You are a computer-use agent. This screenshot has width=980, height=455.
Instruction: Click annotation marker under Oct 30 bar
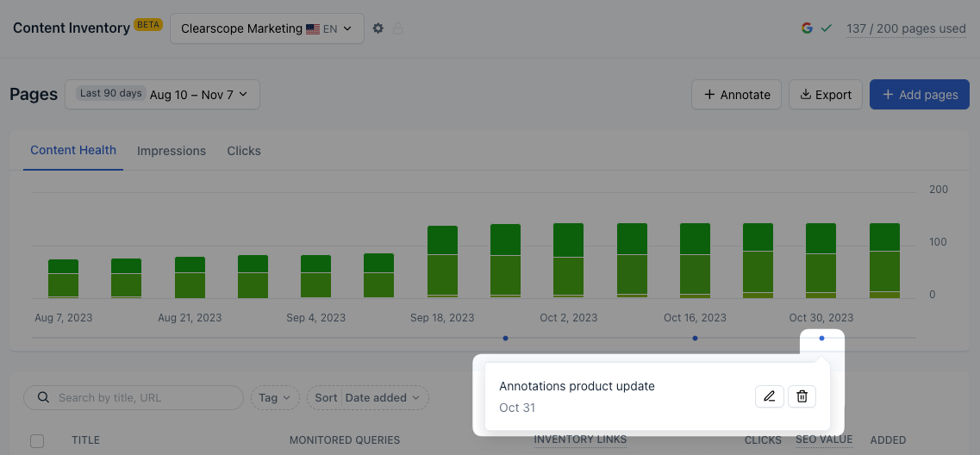(x=821, y=338)
